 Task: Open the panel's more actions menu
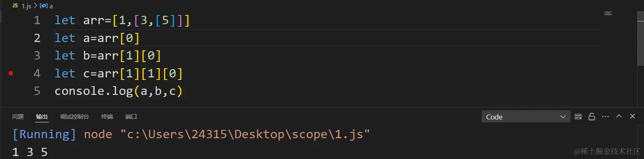pyautogui.click(x=605, y=117)
